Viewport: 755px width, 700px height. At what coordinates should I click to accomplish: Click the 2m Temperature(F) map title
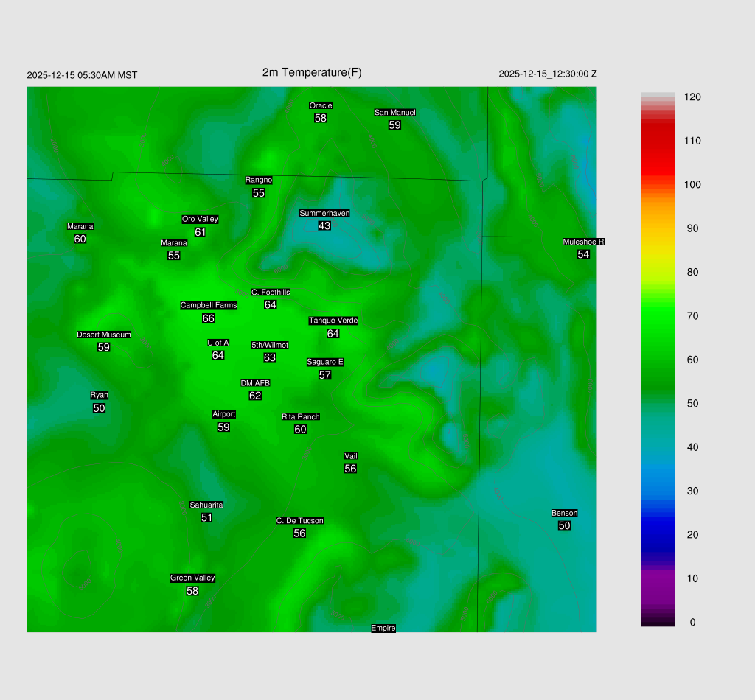[x=312, y=72]
